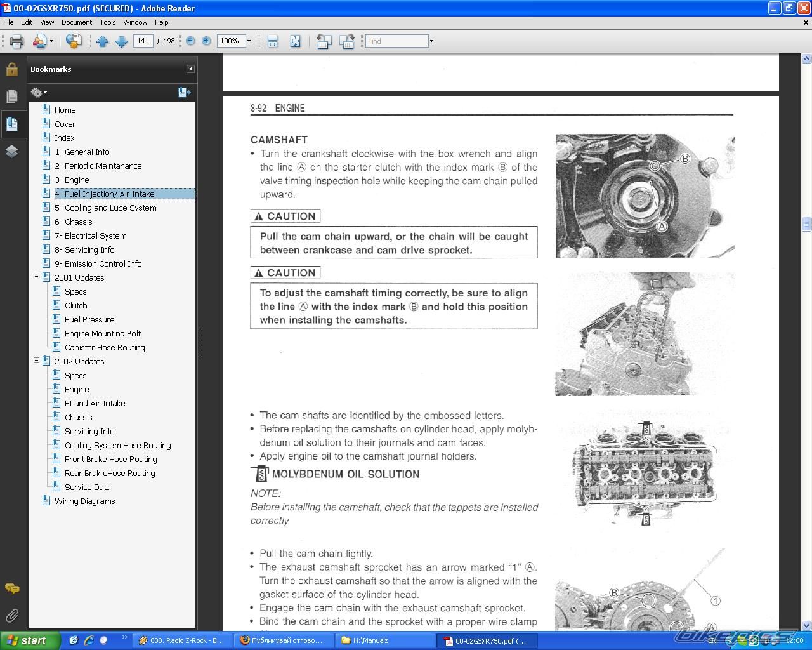The image size is (812, 650).
Task: Collapse the 2001 Updates bookmark tree
Action: click(x=37, y=277)
